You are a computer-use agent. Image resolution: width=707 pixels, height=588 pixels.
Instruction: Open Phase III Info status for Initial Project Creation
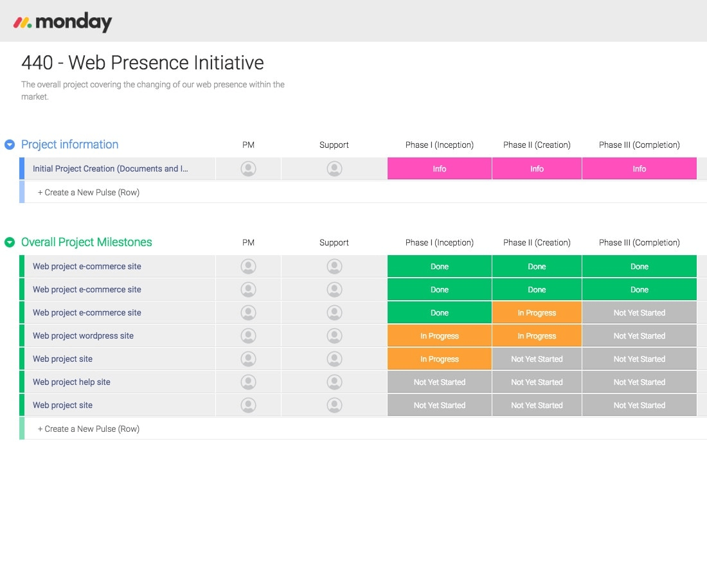[x=640, y=168]
